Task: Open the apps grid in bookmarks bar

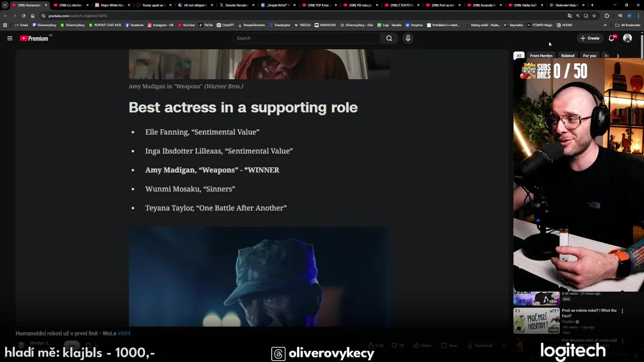Action: (x=5, y=25)
